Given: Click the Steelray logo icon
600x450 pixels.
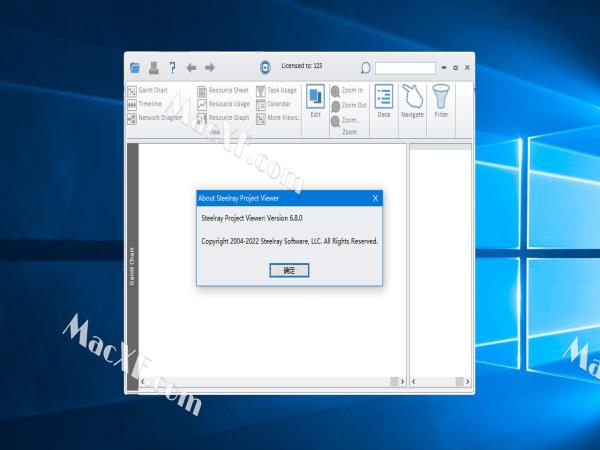Looking at the screenshot, I should click(265, 67).
